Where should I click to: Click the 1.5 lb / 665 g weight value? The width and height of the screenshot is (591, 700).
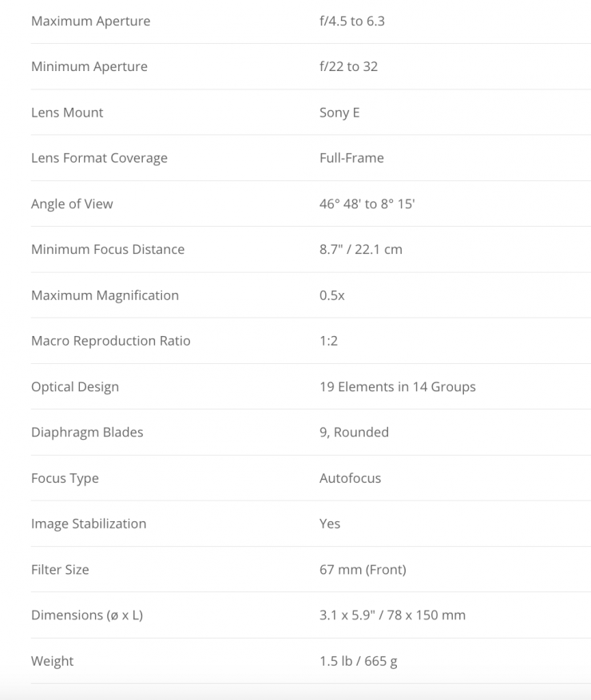(358, 661)
